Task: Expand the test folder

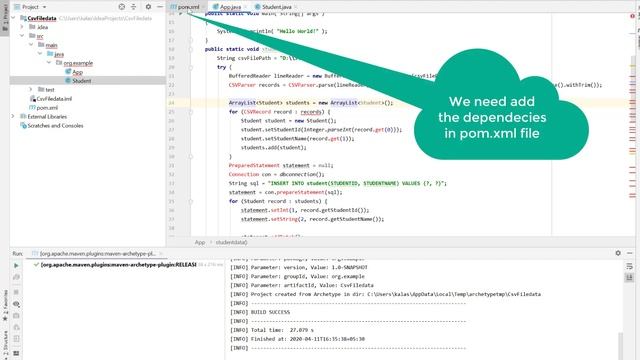Action: [31, 89]
